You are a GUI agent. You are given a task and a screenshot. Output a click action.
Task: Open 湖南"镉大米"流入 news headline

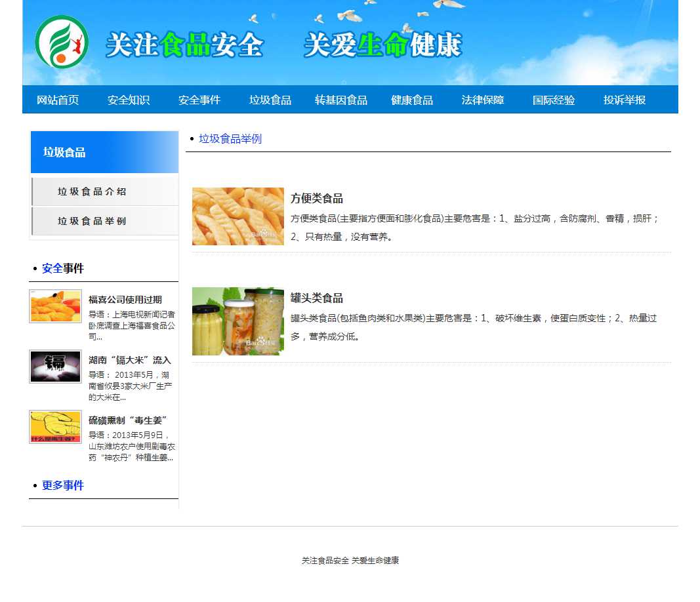pyautogui.click(x=130, y=360)
